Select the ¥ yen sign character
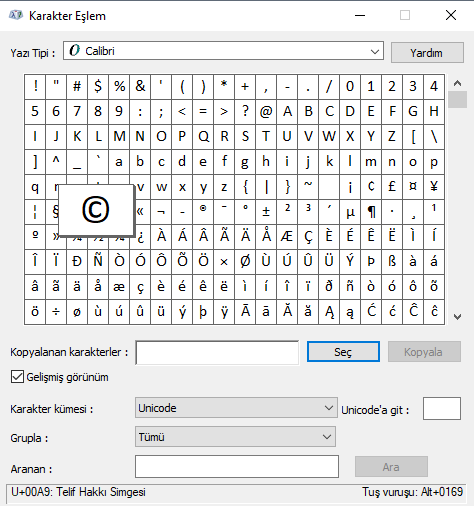 [x=434, y=187]
